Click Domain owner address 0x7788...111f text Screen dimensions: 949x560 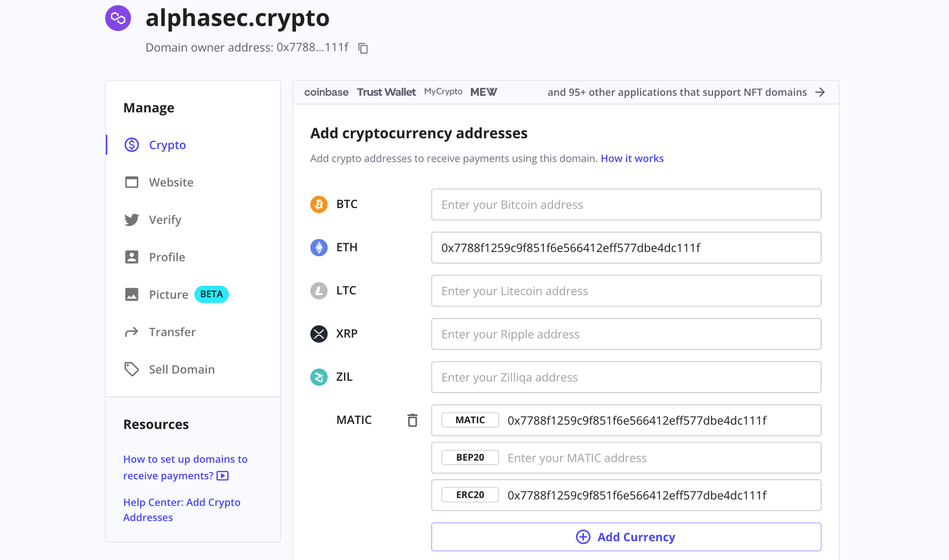[x=247, y=47]
